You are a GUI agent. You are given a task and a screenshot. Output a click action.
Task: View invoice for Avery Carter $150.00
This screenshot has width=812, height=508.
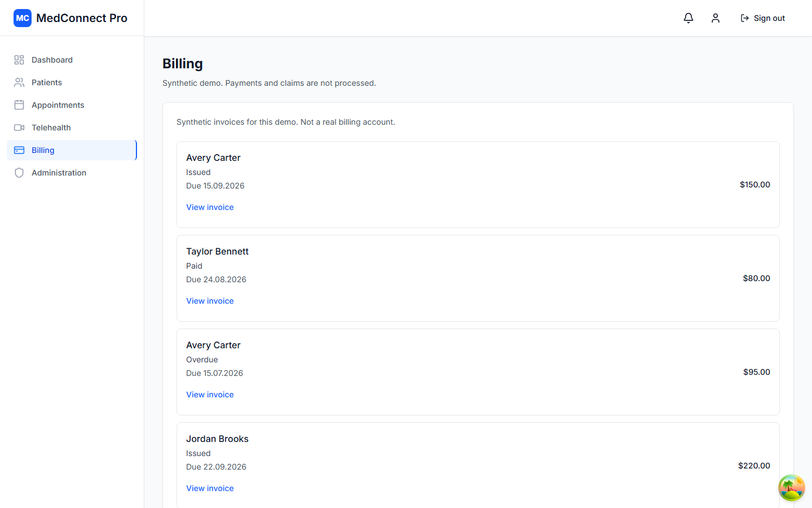pos(210,207)
